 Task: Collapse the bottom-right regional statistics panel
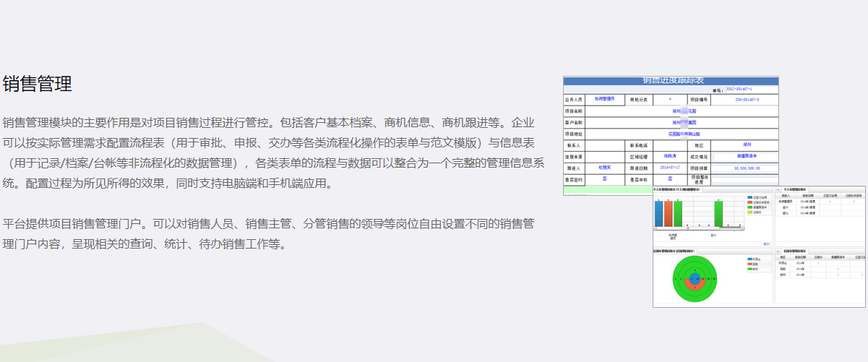779,250
